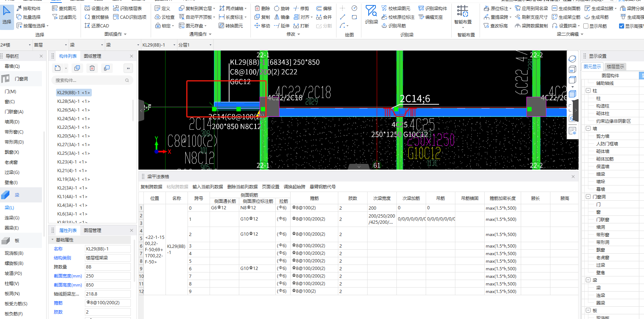The height and width of the screenshot is (319, 644).
Task: Collapse the 墙 layer group
Action: (588, 128)
